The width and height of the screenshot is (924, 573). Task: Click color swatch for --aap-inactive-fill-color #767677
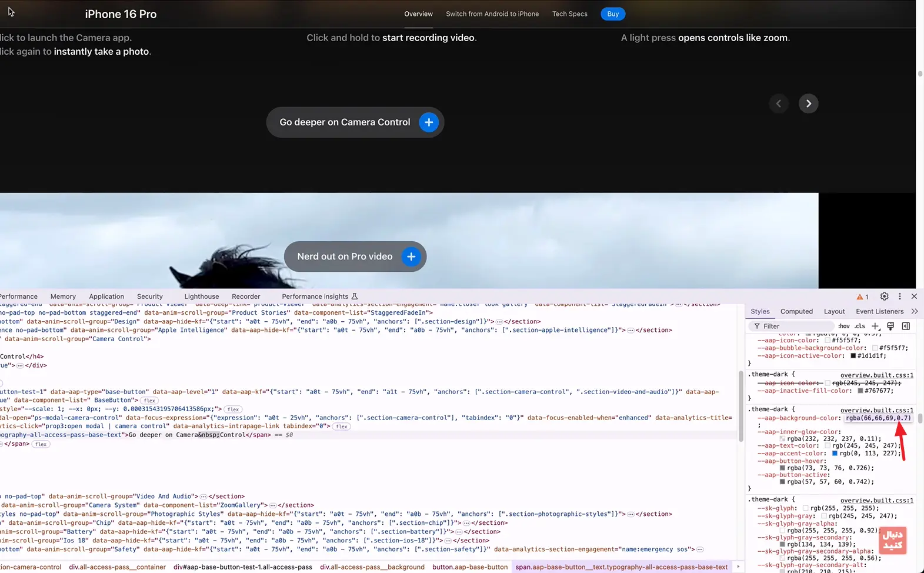(860, 391)
